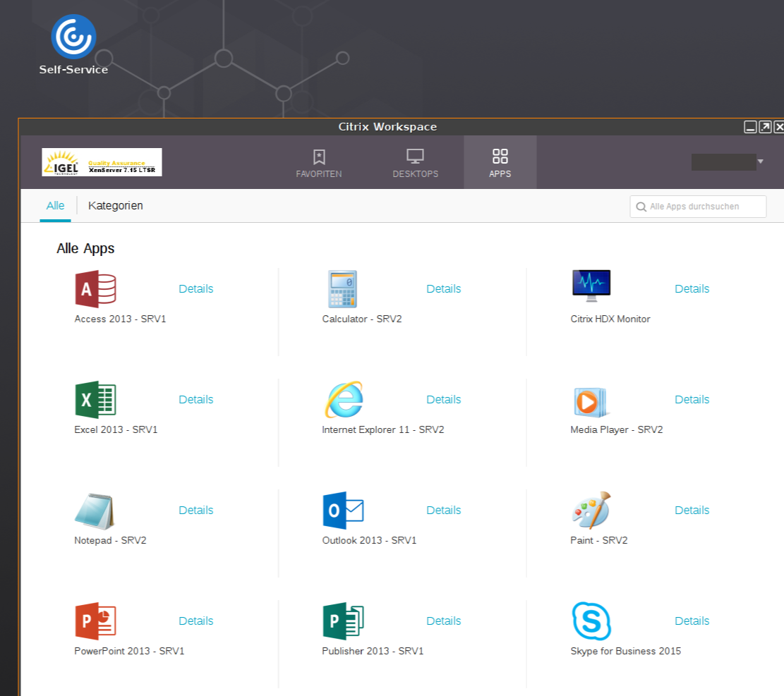784x696 pixels.
Task: Open the Kategorien view
Action: [x=115, y=205]
